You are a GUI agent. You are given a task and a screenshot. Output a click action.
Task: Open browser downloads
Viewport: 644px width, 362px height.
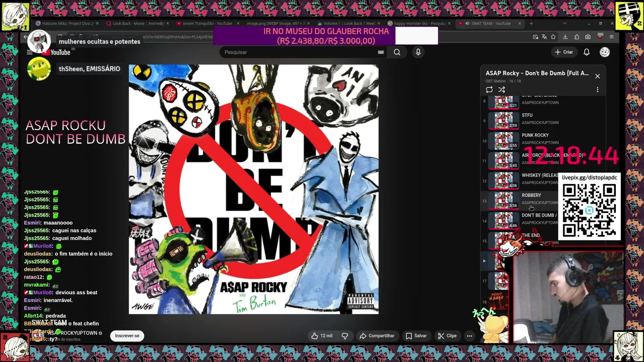pyautogui.click(x=565, y=37)
